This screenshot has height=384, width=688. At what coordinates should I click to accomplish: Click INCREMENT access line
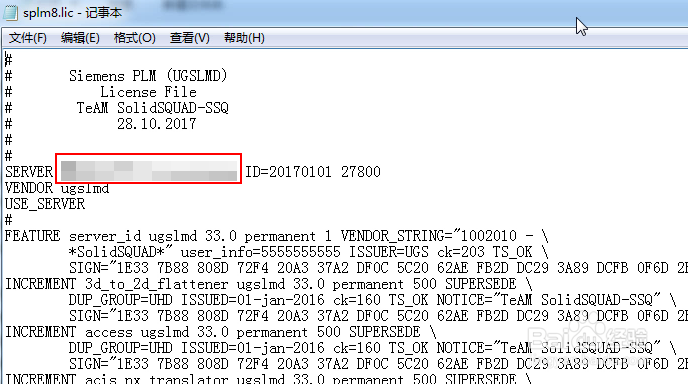tap(221, 332)
